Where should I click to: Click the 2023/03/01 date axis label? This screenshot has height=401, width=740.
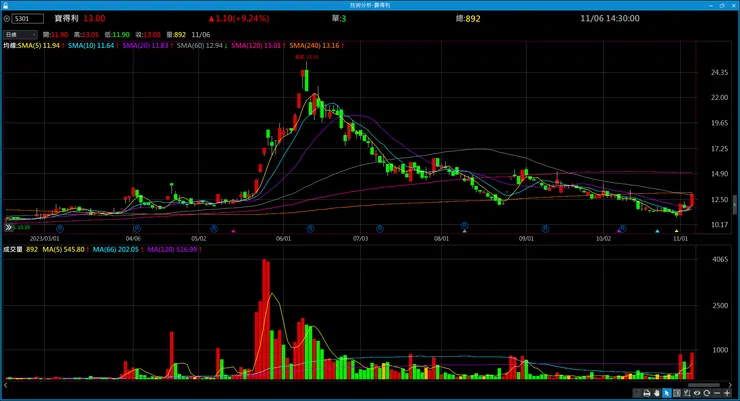point(44,239)
